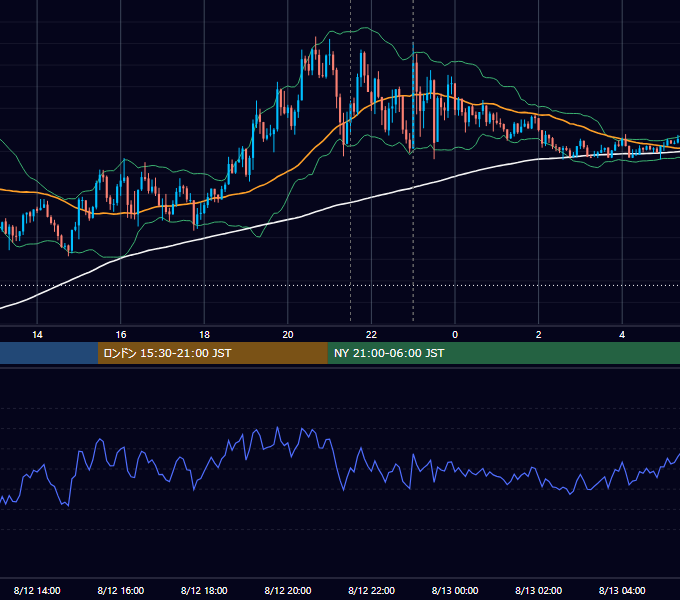Click the 8/12 22:00 date label
The image size is (680, 600).
pos(371,590)
